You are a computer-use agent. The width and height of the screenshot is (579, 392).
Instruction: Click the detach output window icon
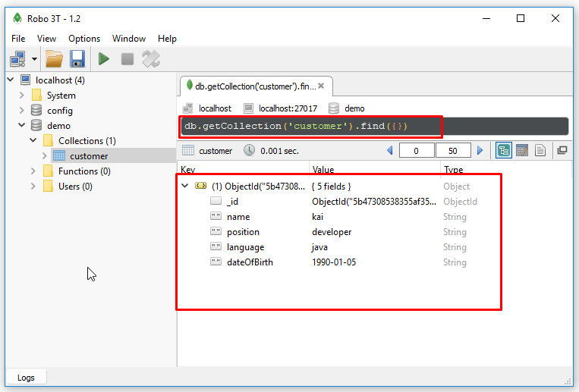pyautogui.click(x=562, y=150)
